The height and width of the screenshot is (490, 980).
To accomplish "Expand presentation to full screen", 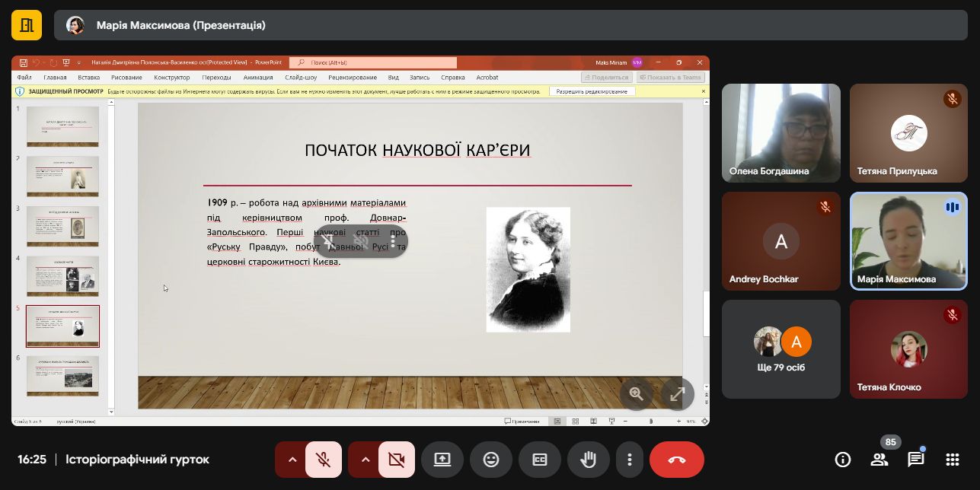I will (677, 394).
